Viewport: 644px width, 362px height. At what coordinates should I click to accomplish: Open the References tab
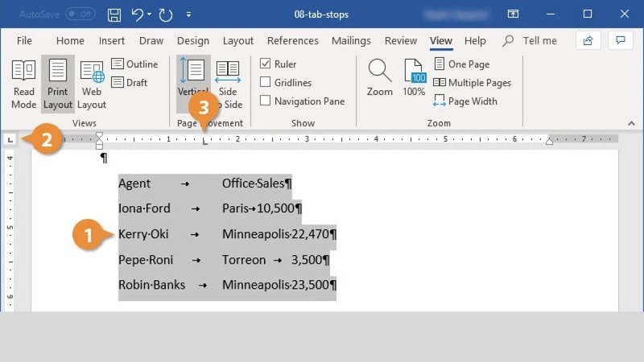click(292, 41)
